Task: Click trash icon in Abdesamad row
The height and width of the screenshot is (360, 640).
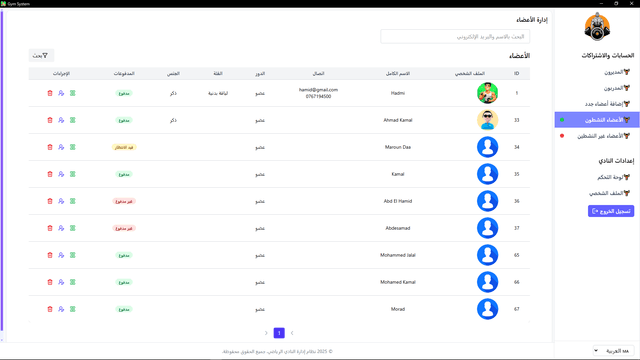Action: [50, 228]
